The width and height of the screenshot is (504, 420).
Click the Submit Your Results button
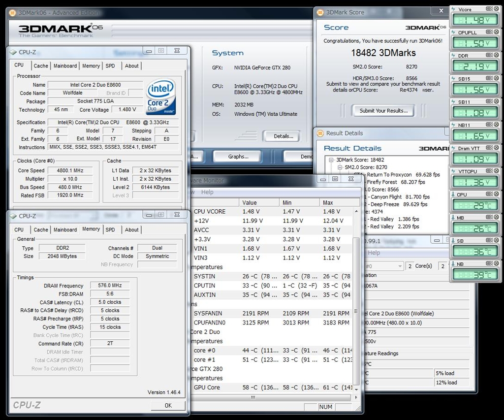pos(383,111)
